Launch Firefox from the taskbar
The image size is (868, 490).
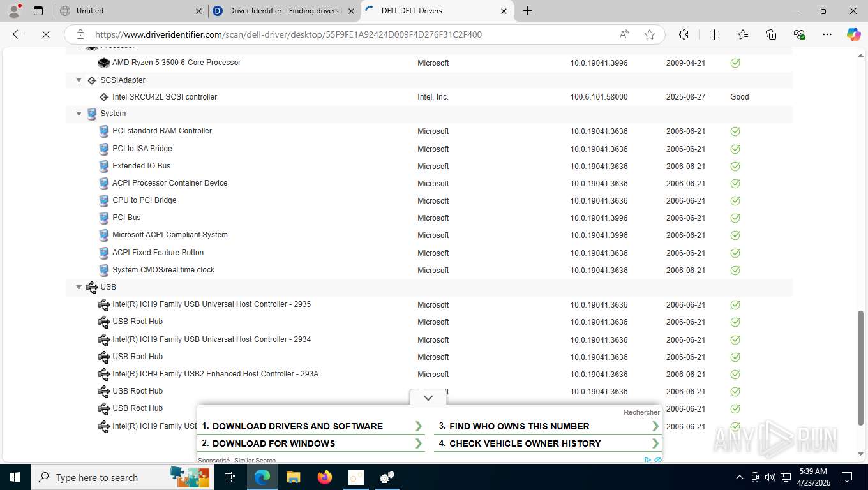pyautogui.click(x=325, y=477)
